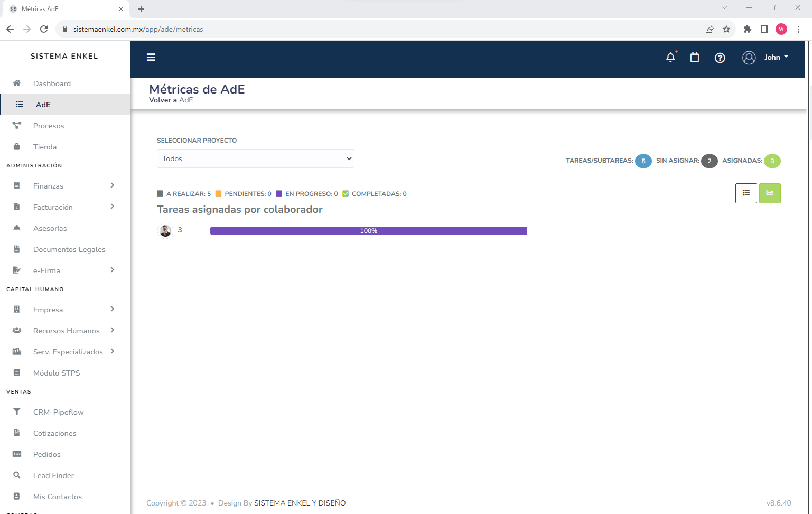This screenshot has width=812, height=514.
Task: Open browser extensions puzzle icon
Action: click(747, 29)
